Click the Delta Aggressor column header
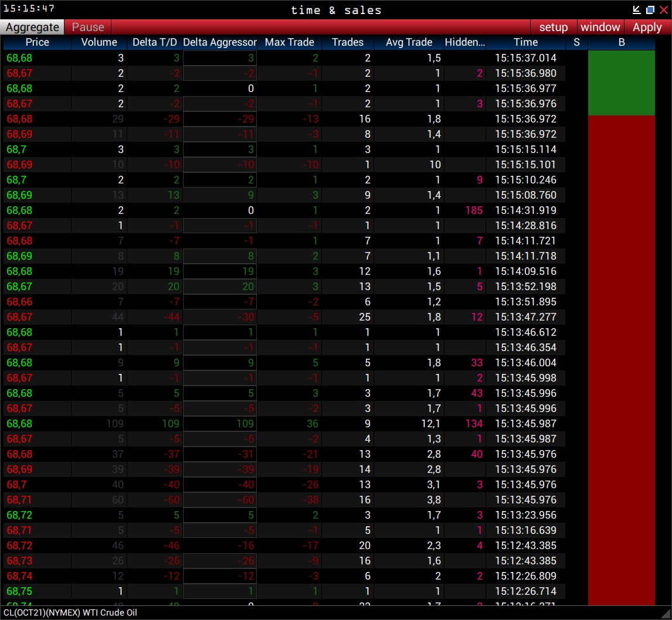This screenshot has width=672, height=620. pos(220,42)
